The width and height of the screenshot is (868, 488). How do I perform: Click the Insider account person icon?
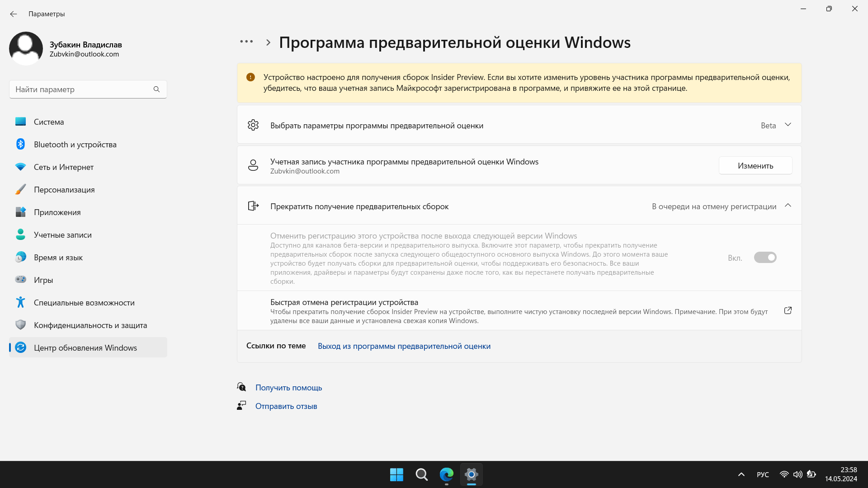253,165
